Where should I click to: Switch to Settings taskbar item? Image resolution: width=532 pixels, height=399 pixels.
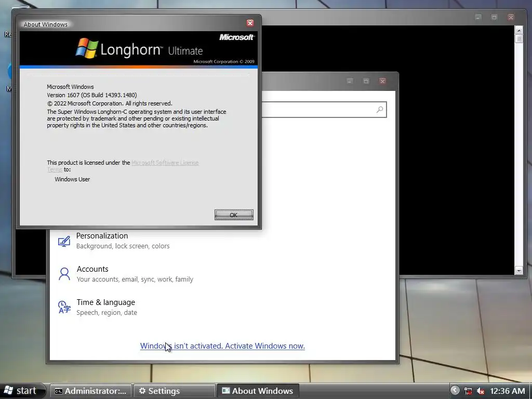point(175,391)
